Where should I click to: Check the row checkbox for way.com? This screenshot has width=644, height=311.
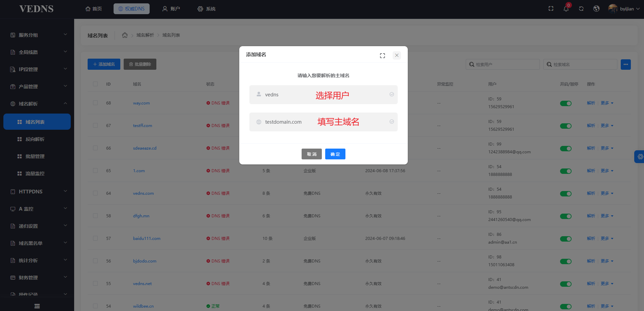pos(95,103)
